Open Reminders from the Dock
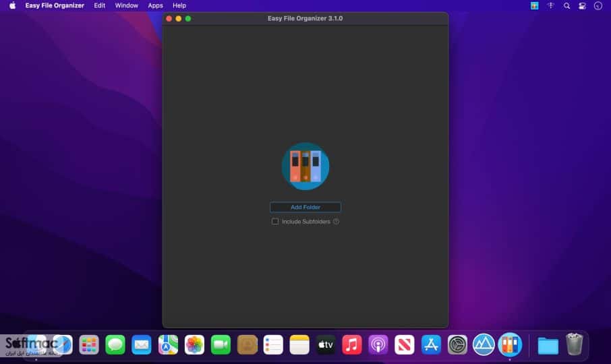 coord(273,345)
